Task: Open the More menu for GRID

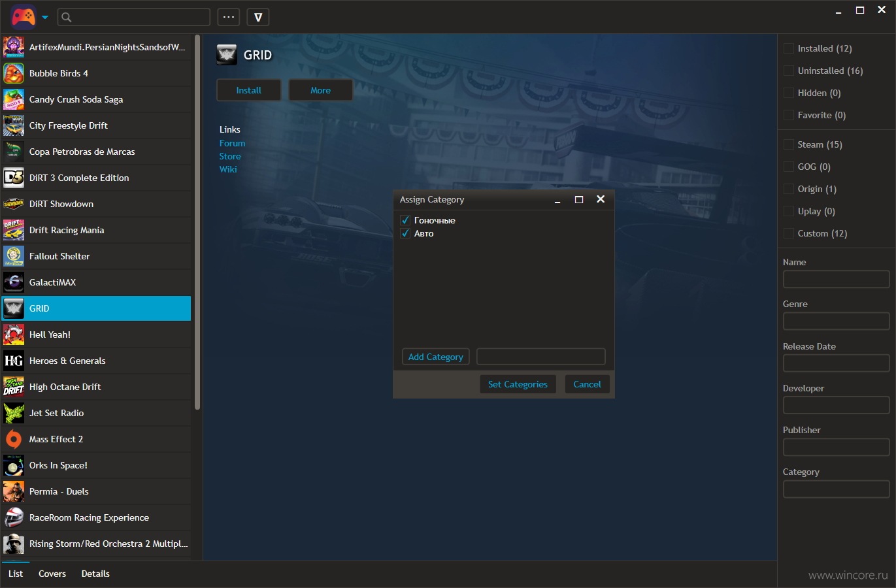Action: 320,90
